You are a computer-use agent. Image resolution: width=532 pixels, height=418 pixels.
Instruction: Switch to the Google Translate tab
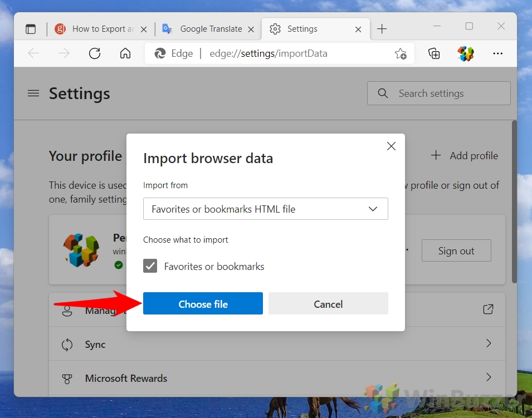pyautogui.click(x=208, y=29)
